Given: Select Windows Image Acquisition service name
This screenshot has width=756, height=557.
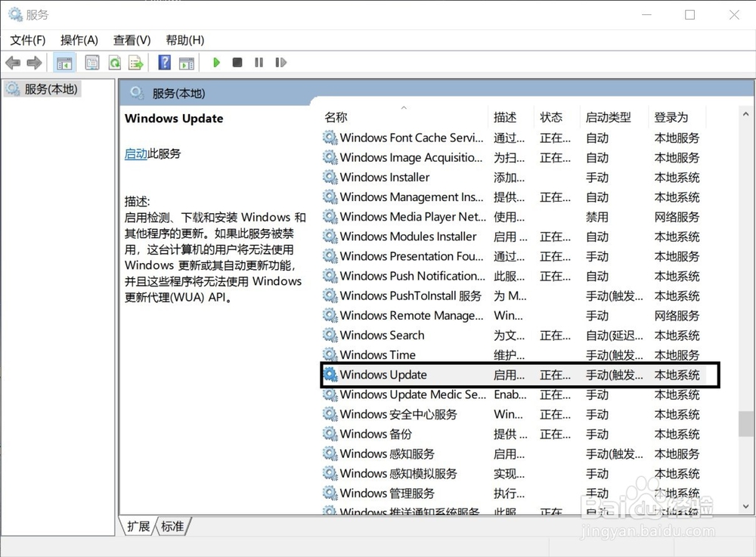Looking at the screenshot, I should click(x=411, y=157).
